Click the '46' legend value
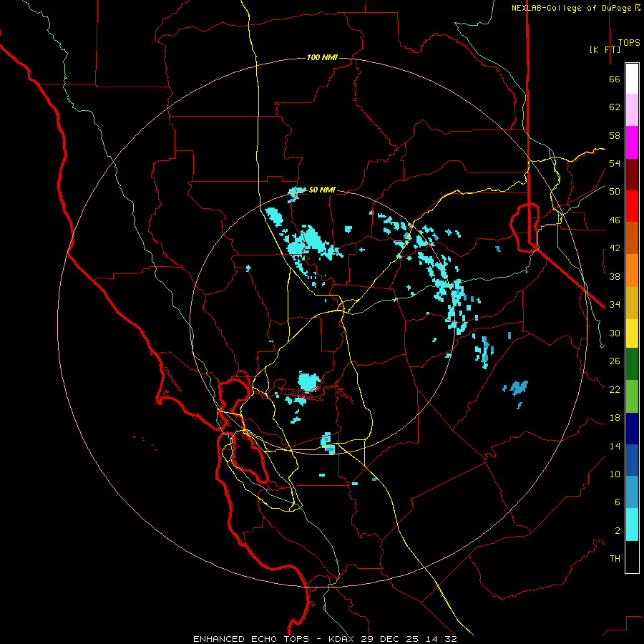The image size is (644, 644). (x=615, y=220)
